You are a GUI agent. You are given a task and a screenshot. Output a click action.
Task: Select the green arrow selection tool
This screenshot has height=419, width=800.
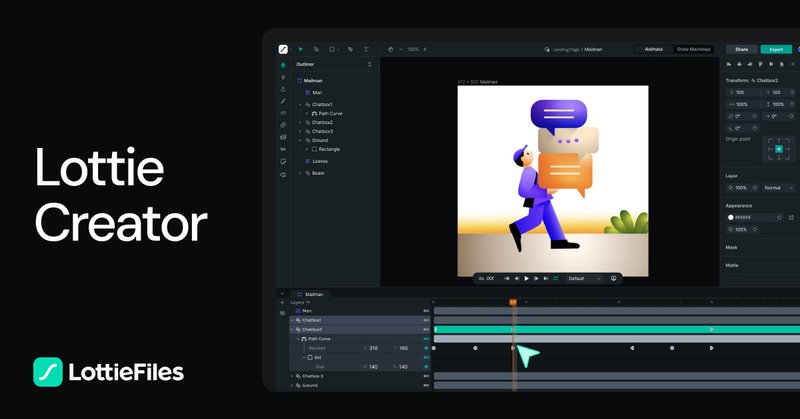[301, 50]
